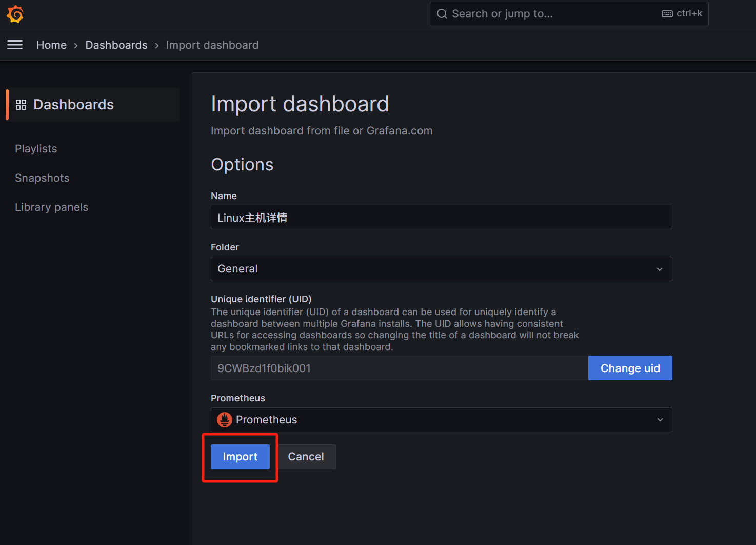Cancel the dashboard import

[306, 457]
